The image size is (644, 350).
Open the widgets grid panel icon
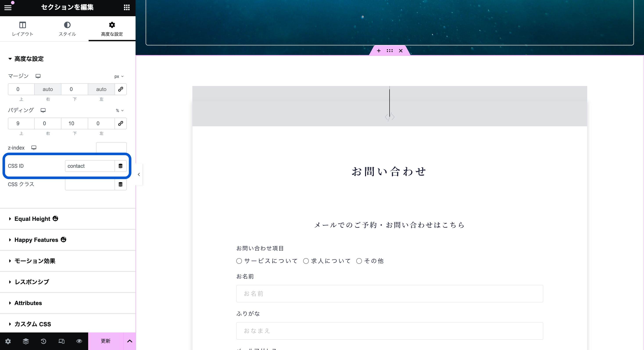[x=127, y=7]
